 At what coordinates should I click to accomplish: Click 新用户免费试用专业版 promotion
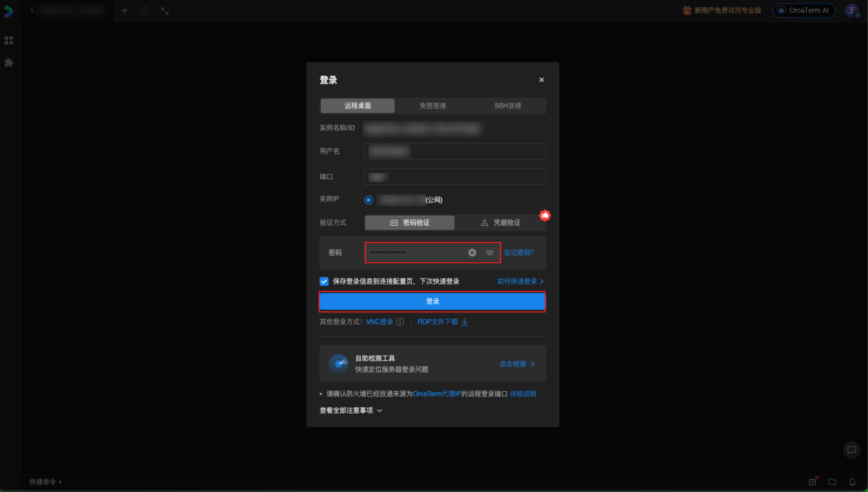pyautogui.click(x=728, y=11)
